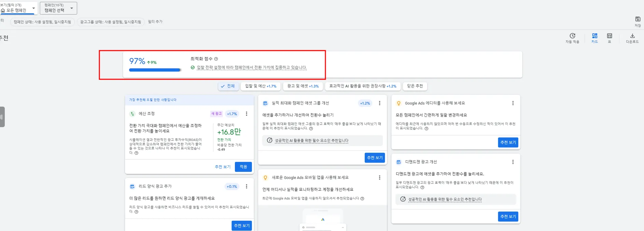Viewport: 644px width, 231px height.
Task: Click 추천 보기 on 디맨드젠 광고 개선 card
Action: pyautogui.click(x=508, y=216)
